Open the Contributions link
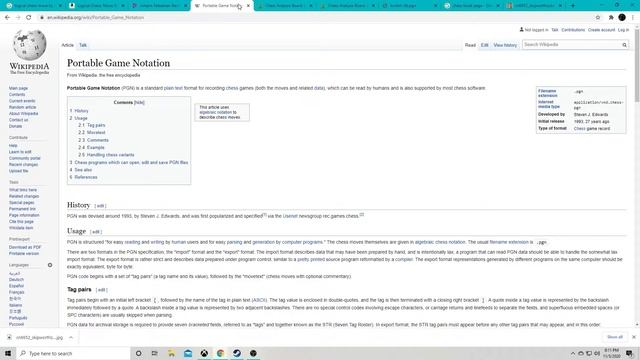 [573, 30]
